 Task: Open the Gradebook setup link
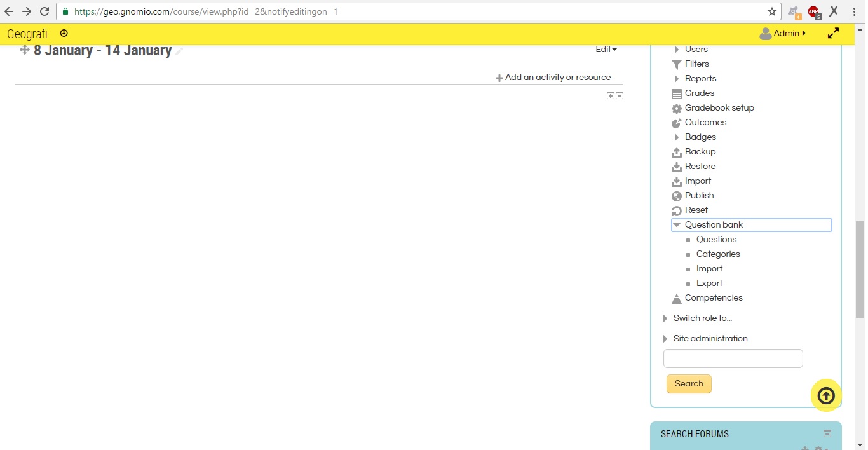pyautogui.click(x=719, y=108)
